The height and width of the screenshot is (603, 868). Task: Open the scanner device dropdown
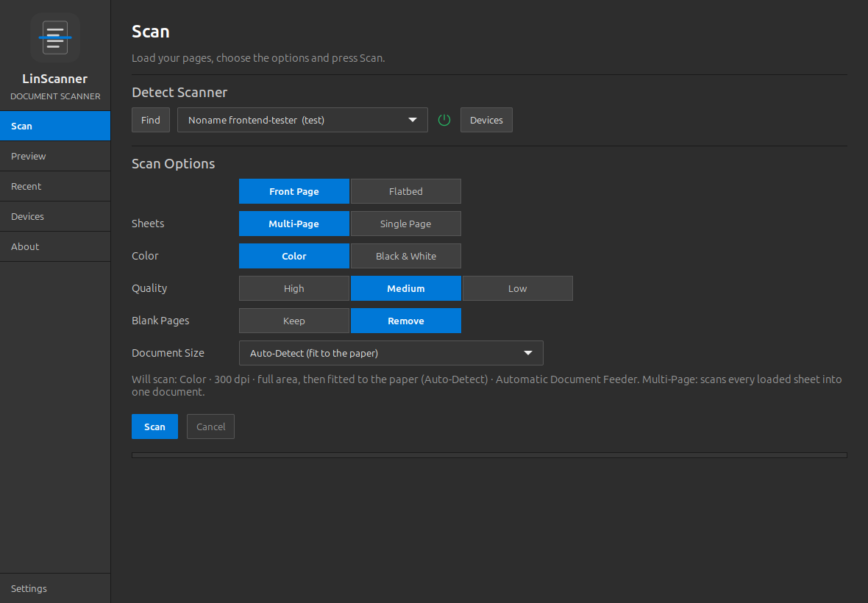(x=302, y=120)
